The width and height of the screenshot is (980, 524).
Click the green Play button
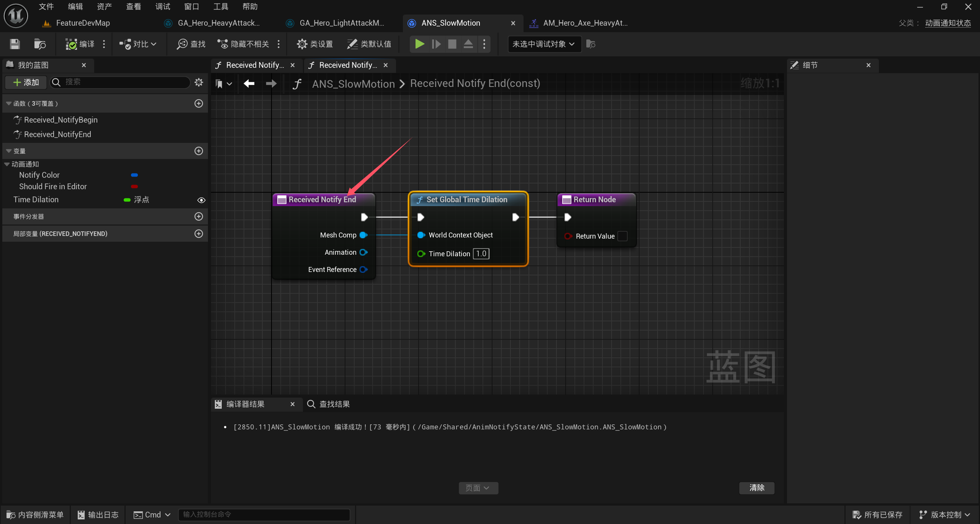click(419, 44)
